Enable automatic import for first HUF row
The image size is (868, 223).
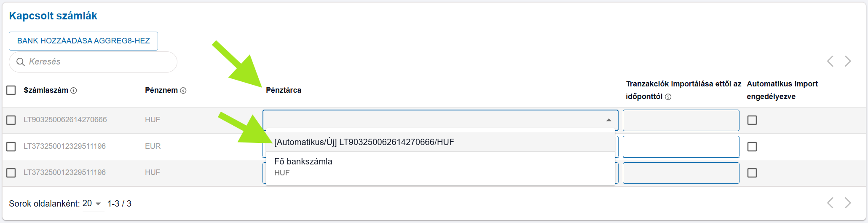(752, 120)
